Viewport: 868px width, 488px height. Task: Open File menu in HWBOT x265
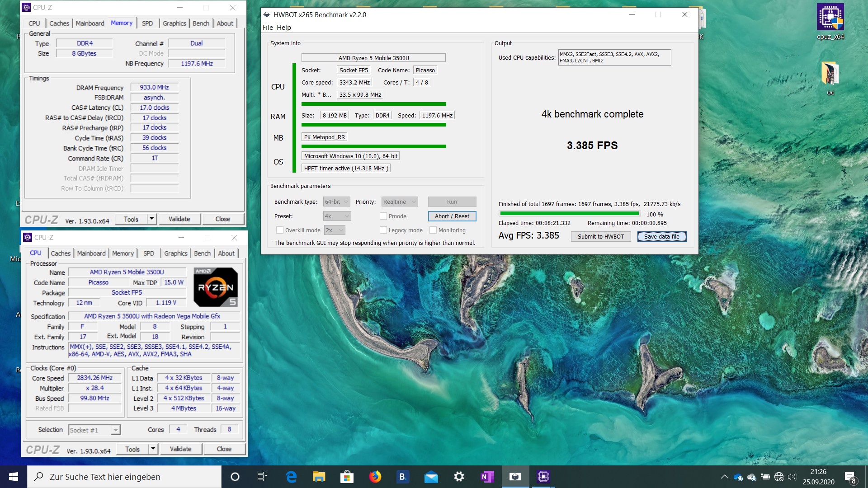[268, 27]
